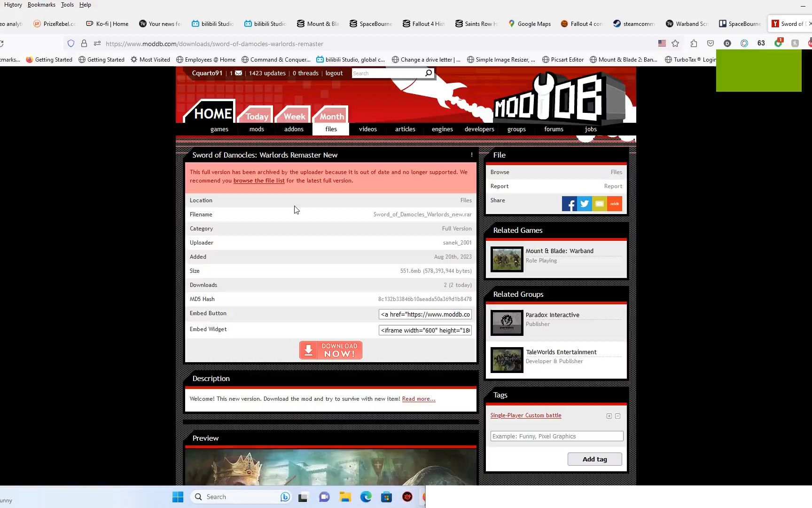Click the Embed Widget iframe code field
The image size is (812, 508).
pos(425,330)
